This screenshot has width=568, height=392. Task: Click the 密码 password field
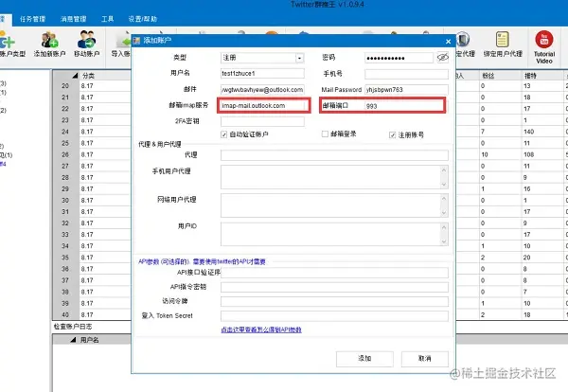click(399, 58)
